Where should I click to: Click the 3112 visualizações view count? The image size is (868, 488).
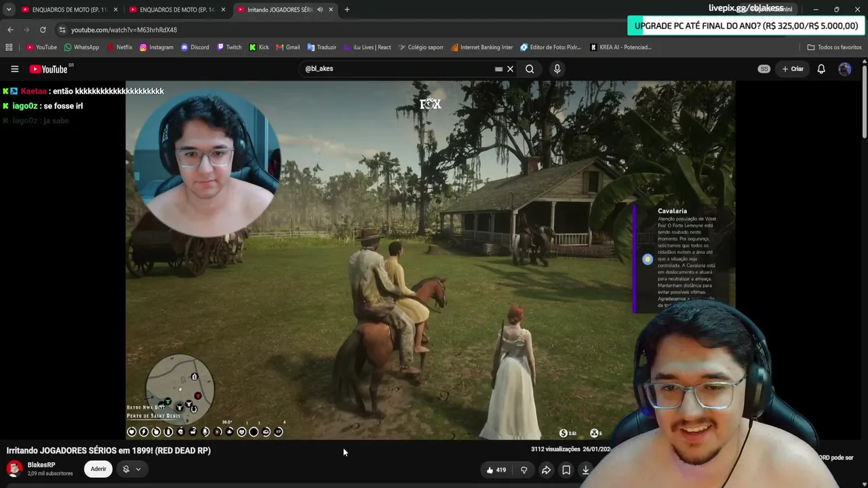(555, 449)
